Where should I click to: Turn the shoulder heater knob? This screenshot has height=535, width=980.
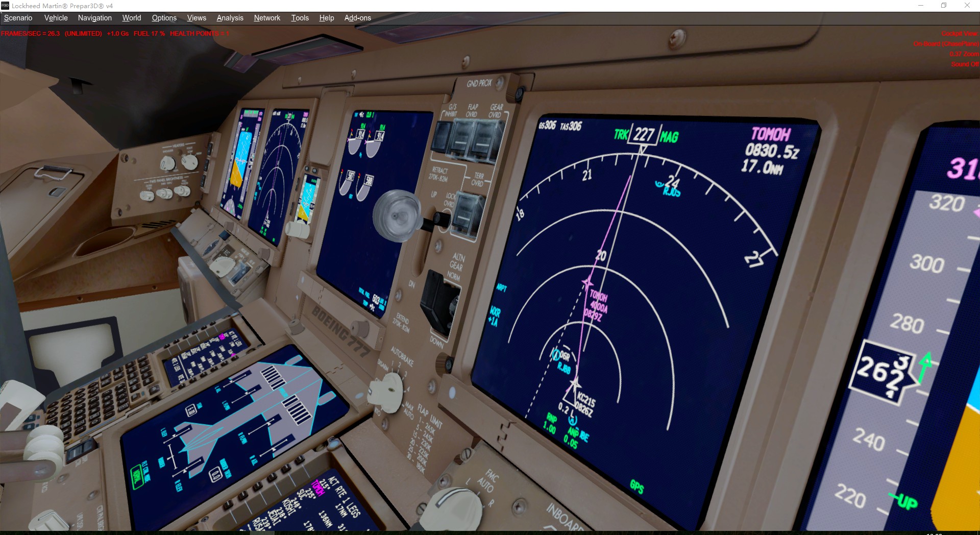167,163
